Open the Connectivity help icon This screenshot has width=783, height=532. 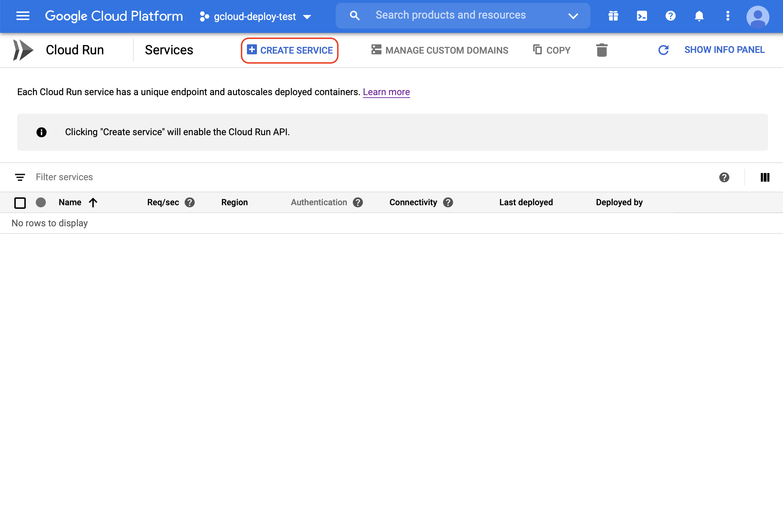[448, 202]
